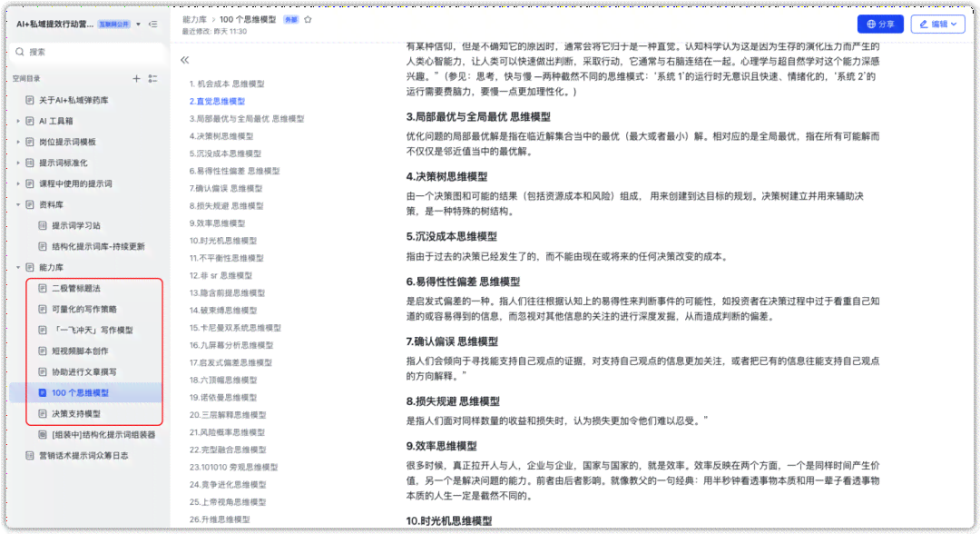Viewport: 980px width, 534px height.
Task: Open 短视频脚本创作 page
Action: 80,351
